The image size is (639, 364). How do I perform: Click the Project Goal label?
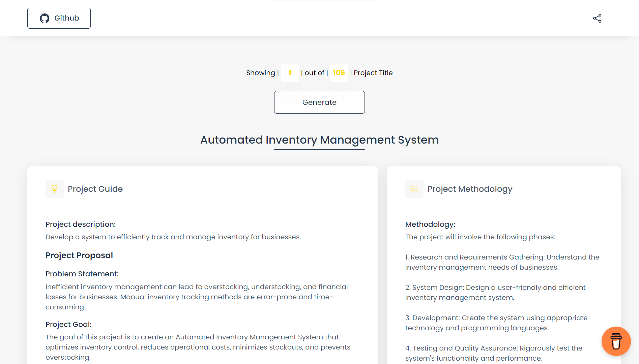coord(68,325)
